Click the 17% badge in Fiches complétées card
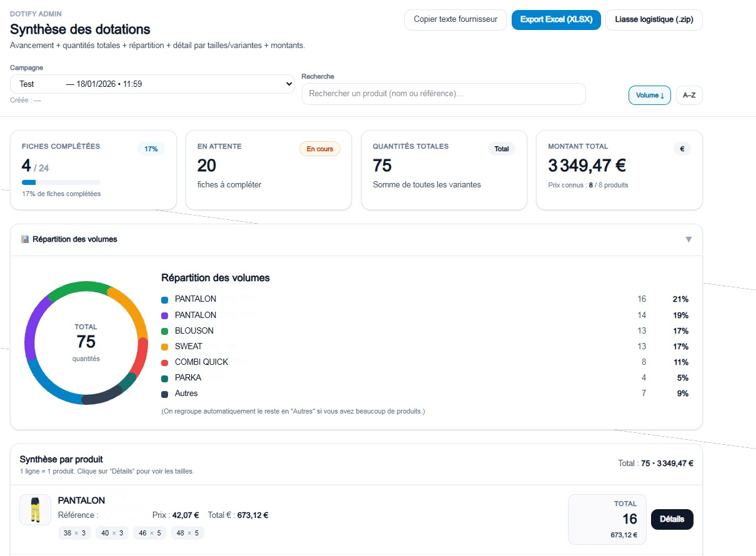Viewport: 756px width, 556px height. (151, 149)
